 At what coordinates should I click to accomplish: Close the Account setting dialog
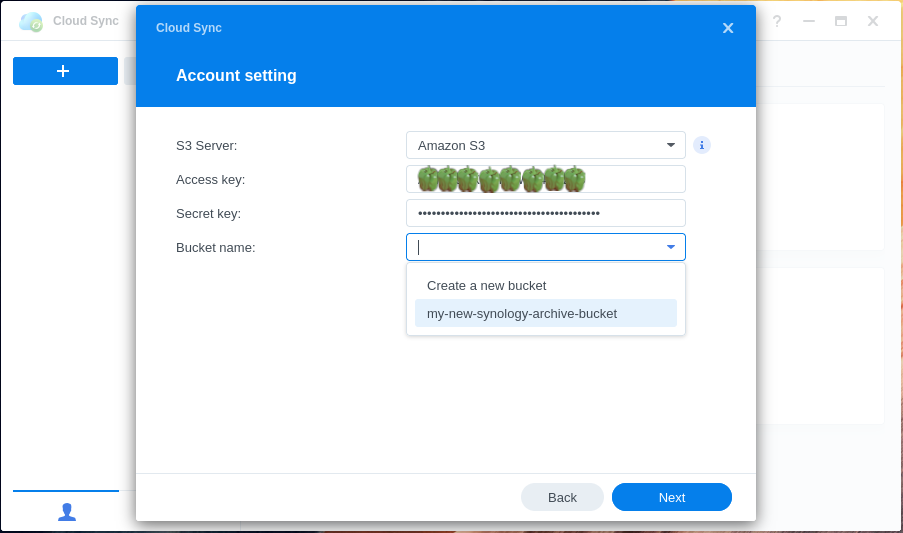pos(728,28)
